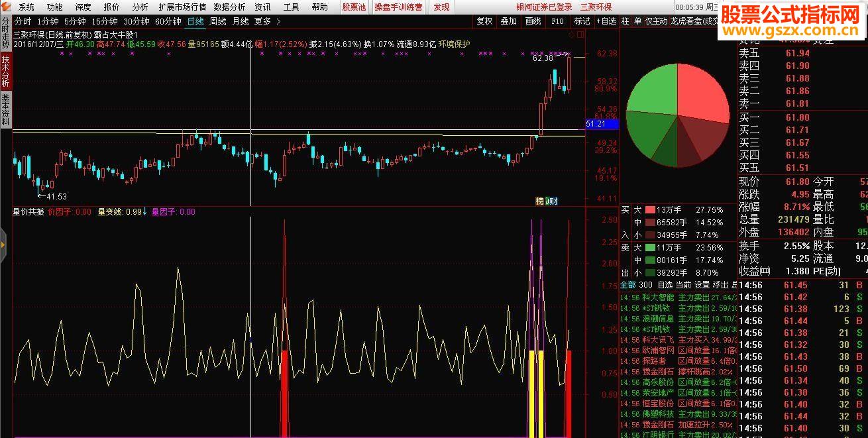Switch to the 周线 period tab
868x438 pixels.
(x=217, y=21)
